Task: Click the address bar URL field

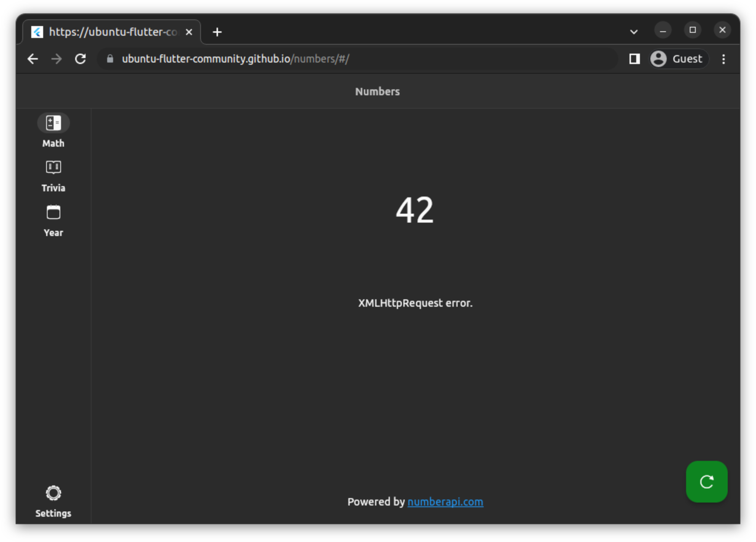Action: [357, 59]
